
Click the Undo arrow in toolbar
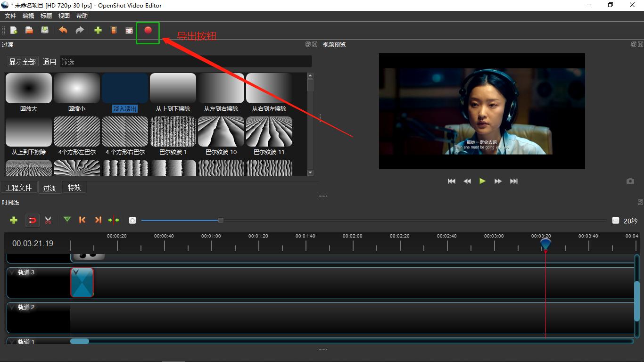[63, 30]
